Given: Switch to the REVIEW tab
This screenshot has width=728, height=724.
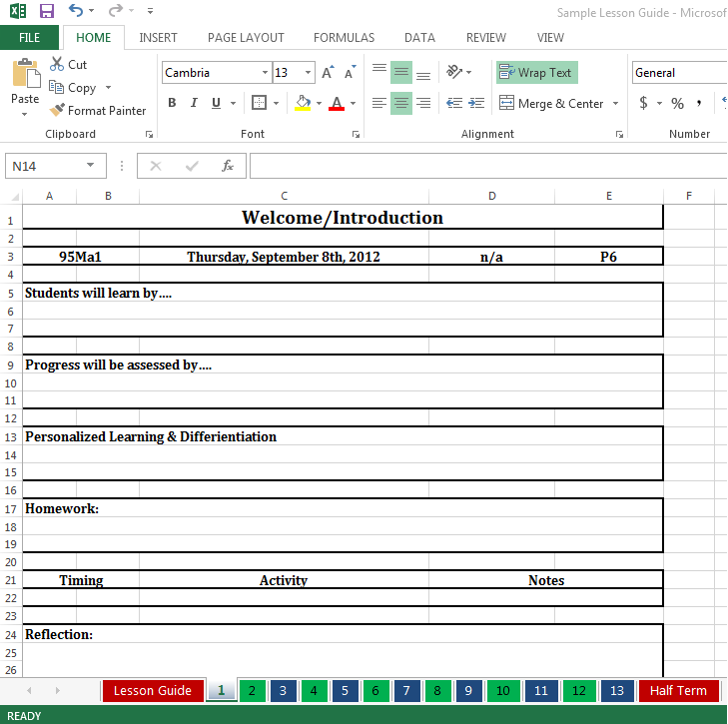Looking at the screenshot, I should [x=486, y=38].
